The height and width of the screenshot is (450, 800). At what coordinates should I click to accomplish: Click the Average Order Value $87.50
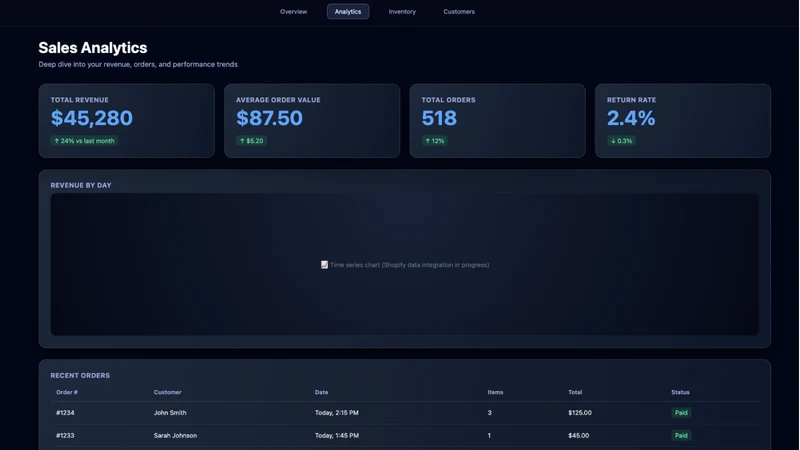tap(269, 118)
